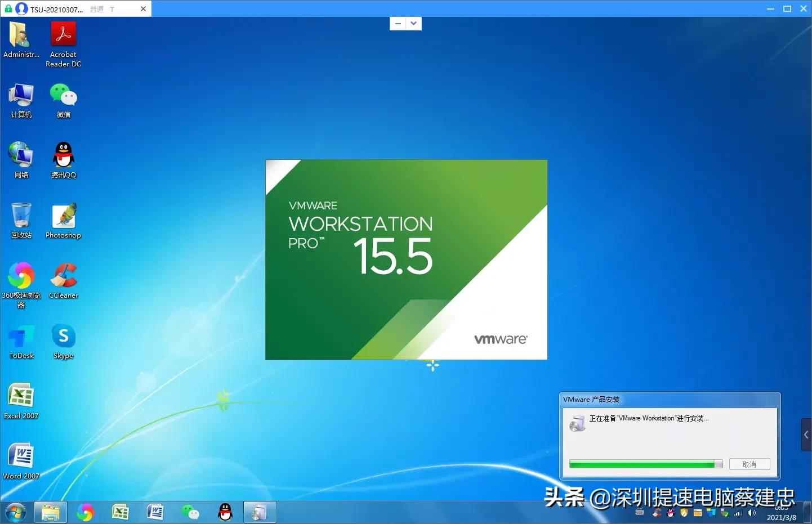Switch to the TSU-20210307 session tab
Image resolution: width=812 pixels, height=524 pixels.
point(56,9)
